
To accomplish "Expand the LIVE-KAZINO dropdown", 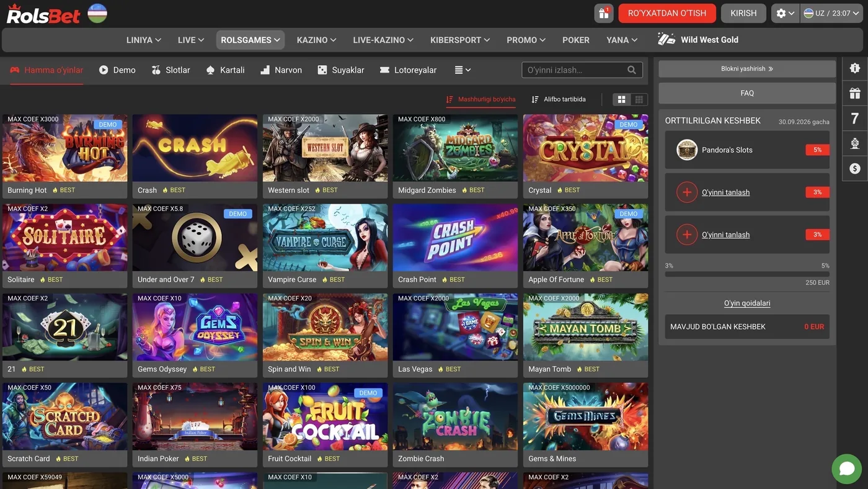I will click(x=383, y=40).
